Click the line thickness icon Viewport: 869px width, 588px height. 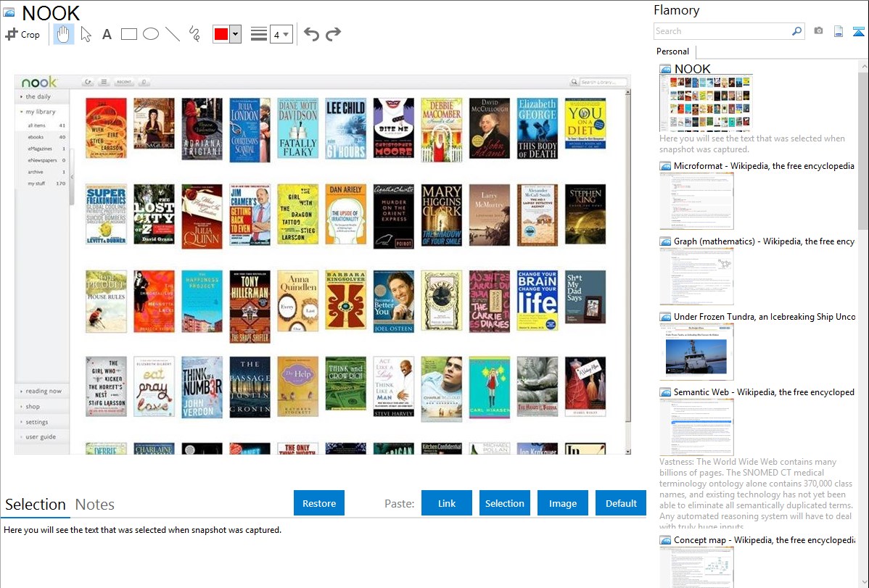pos(259,34)
